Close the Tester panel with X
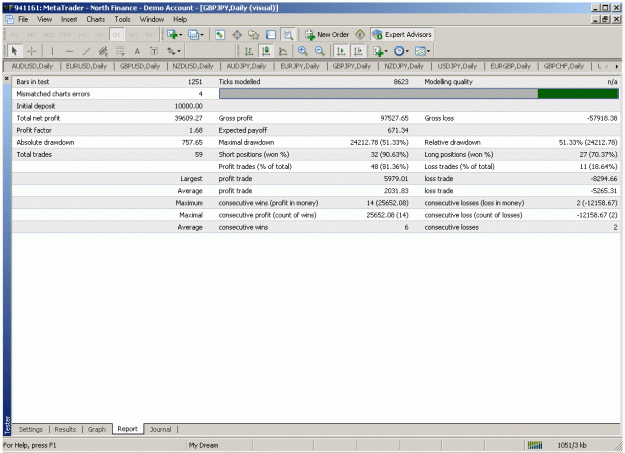Screen dimensions: 625x453 tap(7, 79)
